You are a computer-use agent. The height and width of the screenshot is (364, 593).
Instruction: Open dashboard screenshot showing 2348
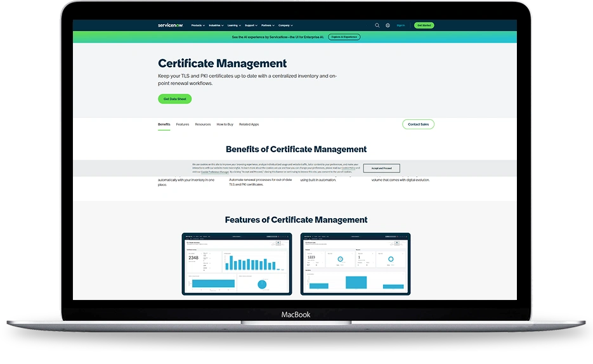click(x=237, y=264)
